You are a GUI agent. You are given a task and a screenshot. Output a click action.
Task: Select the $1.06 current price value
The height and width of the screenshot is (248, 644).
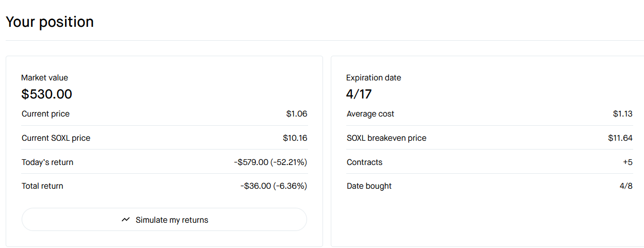(297, 114)
